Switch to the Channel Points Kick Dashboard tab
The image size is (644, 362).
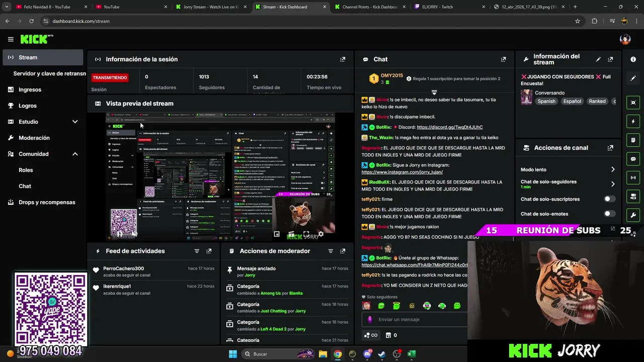coord(369,7)
